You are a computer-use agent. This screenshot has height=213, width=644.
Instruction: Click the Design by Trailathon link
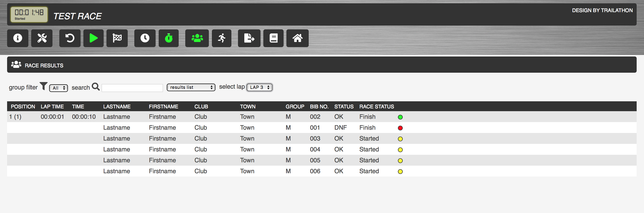point(602,10)
